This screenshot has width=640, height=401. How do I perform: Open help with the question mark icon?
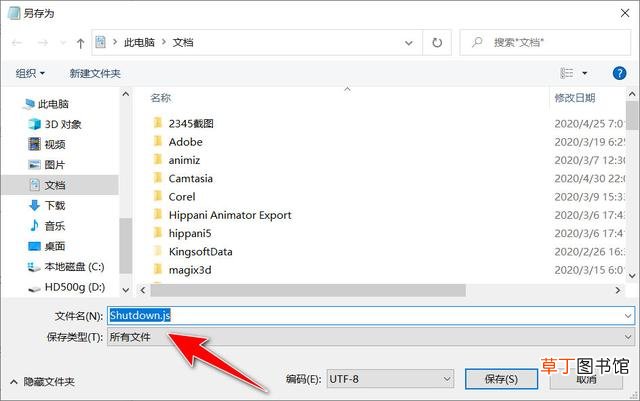[x=619, y=73]
